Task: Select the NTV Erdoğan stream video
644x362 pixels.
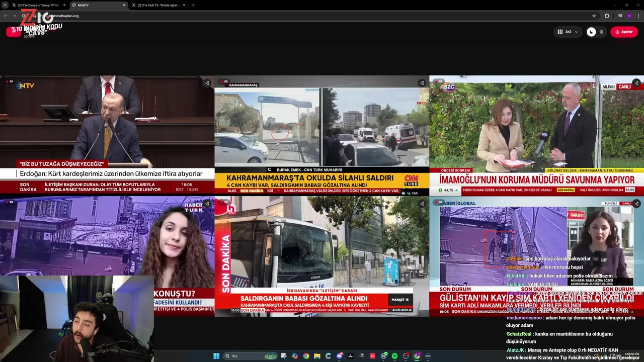Action: click(x=107, y=135)
